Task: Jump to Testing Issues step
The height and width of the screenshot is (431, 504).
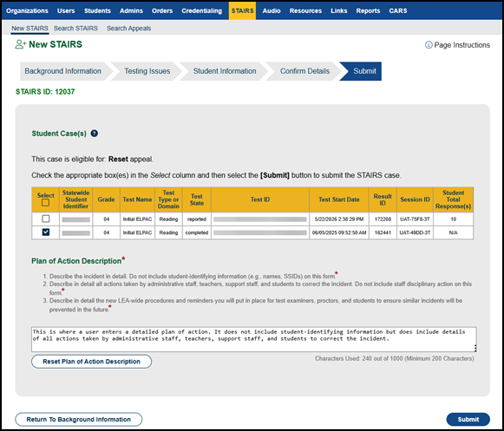Action: [x=147, y=71]
